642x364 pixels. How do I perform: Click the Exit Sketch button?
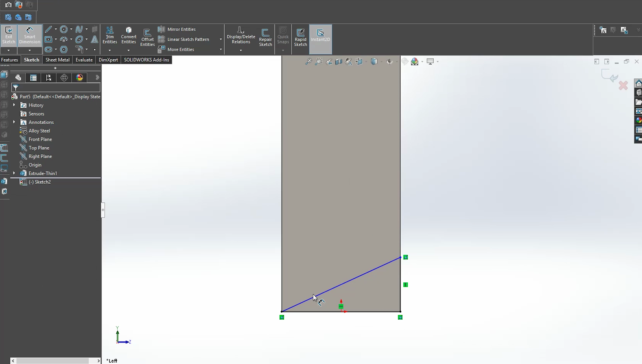click(x=9, y=35)
